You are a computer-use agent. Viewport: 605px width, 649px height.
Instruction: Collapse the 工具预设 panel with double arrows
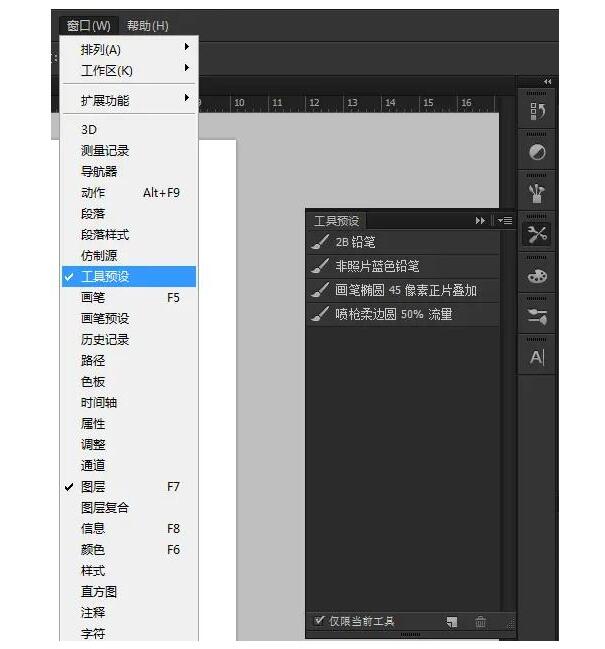pos(480,221)
